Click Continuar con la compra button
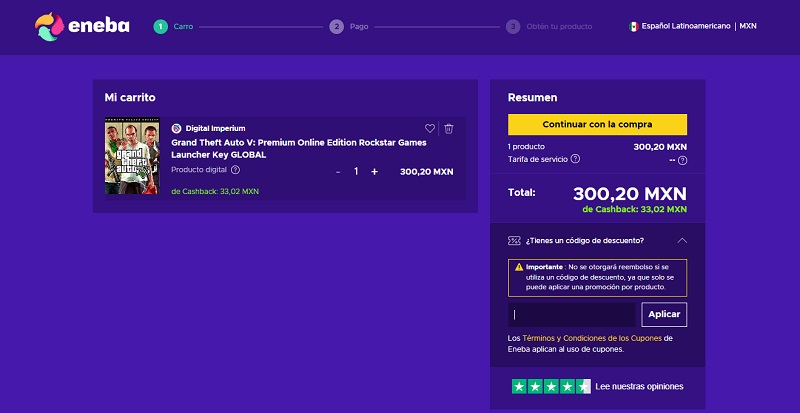 (x=597, y=125)
